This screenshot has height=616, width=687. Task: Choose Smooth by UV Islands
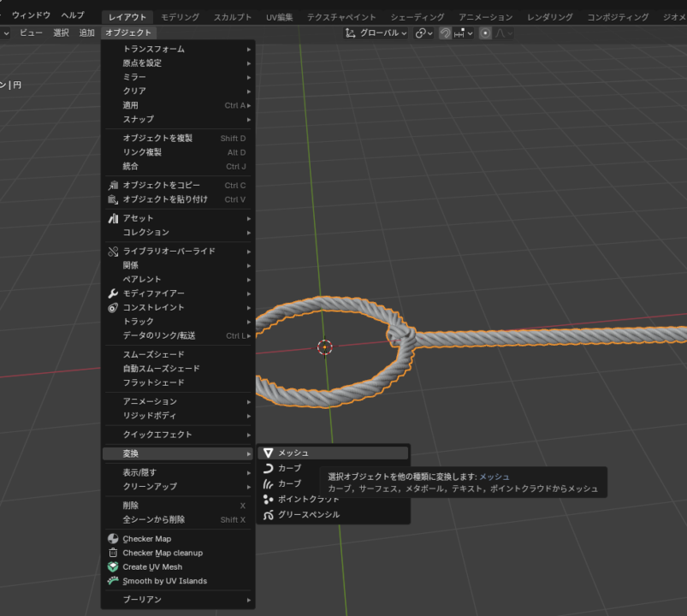tap(164, 581)
